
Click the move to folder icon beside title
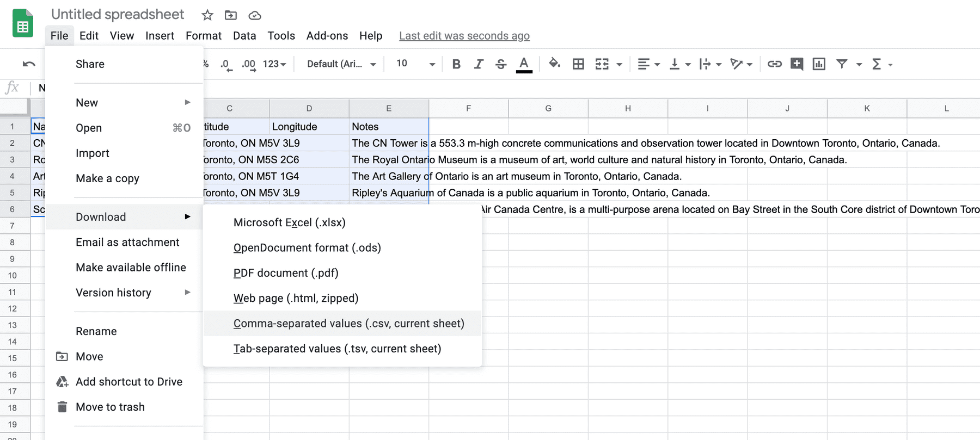(x=231, y=15)
